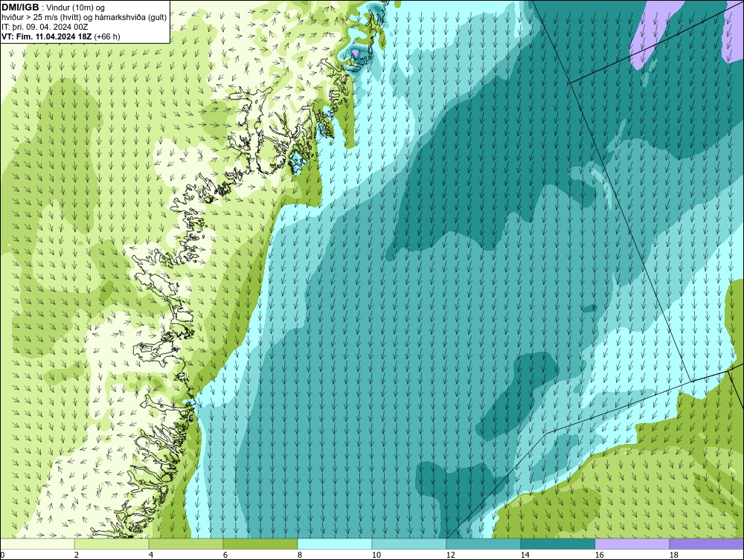This screenshot has width=744, height=560.
Task: Click the purple legend band above 18 m/s
Action: coord(707,544)
